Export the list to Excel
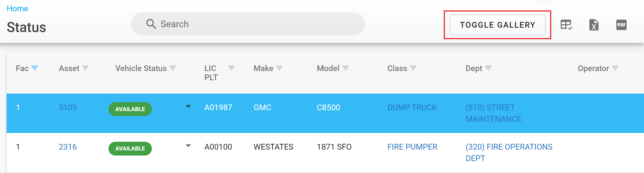Image resolution: width=644 pixels, height=173 pixels. point(594,25)
